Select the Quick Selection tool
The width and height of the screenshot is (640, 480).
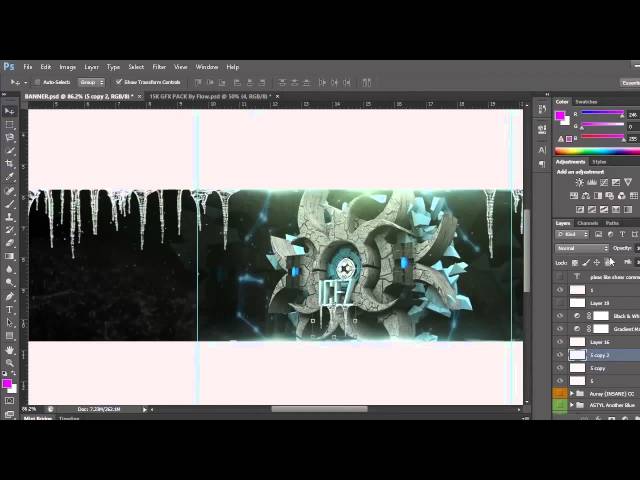(9, 151)
